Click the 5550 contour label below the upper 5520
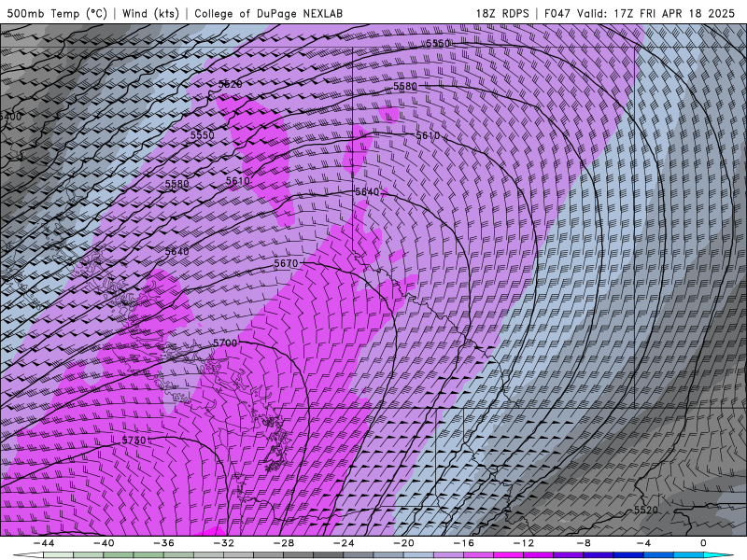Viewport: 747px width, 560px height. pos(203,134)
